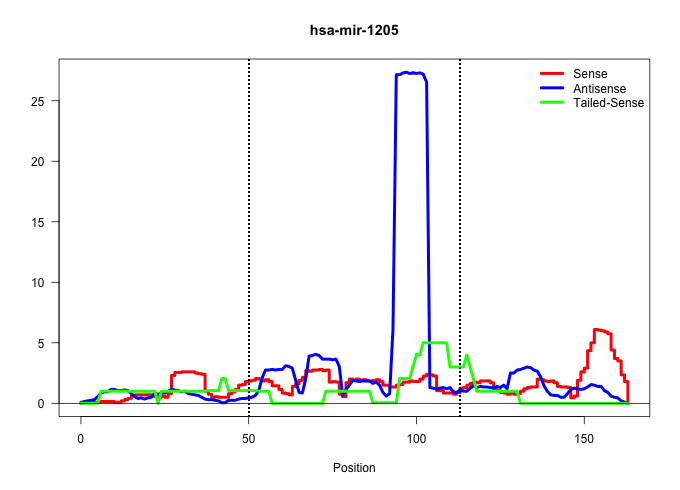This screenshot has width=680, height=490.
Task: Click the red Sense legend line swatch
Action: (553, 74)
